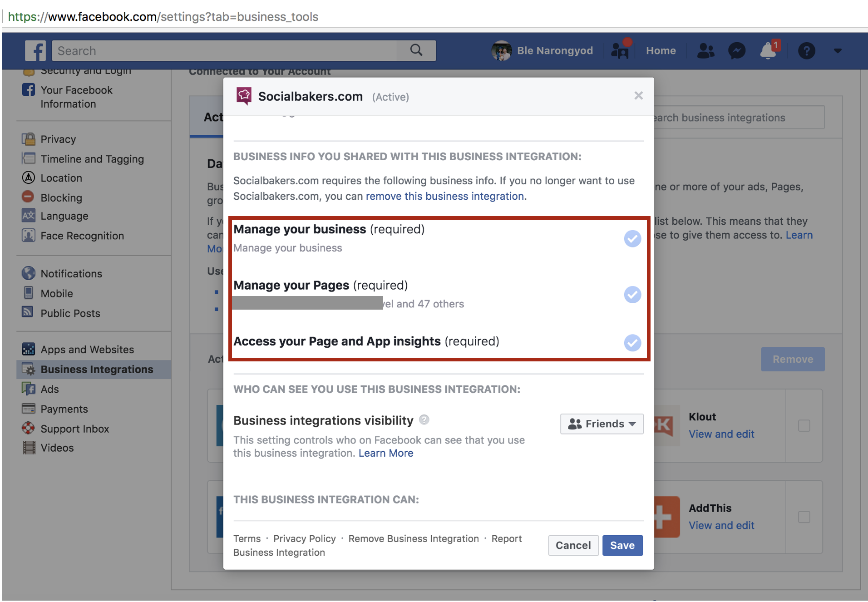Open the Terms link in dialog footer

click(x=247, y=538)
